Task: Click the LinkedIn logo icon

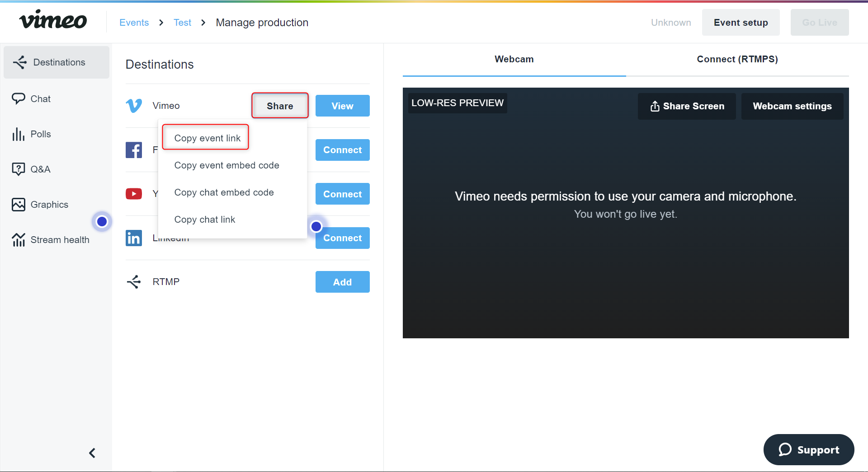Action: pos(134,238)
